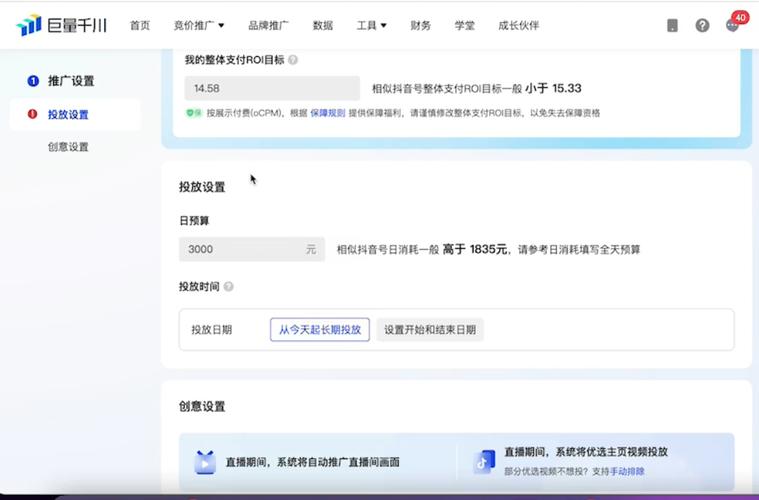Click the 日预算 field showing 3000
Viewport: 759px width, 500px height.
point(252,249)
